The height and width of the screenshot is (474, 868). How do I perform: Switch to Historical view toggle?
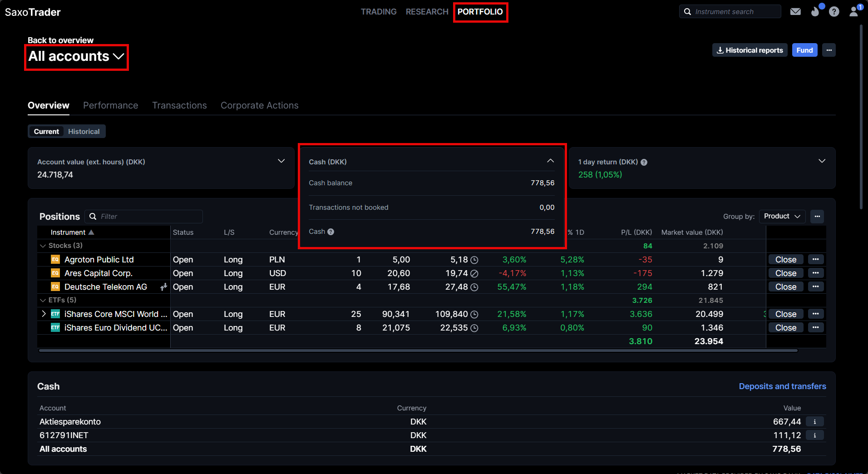(x=84, y=132)
